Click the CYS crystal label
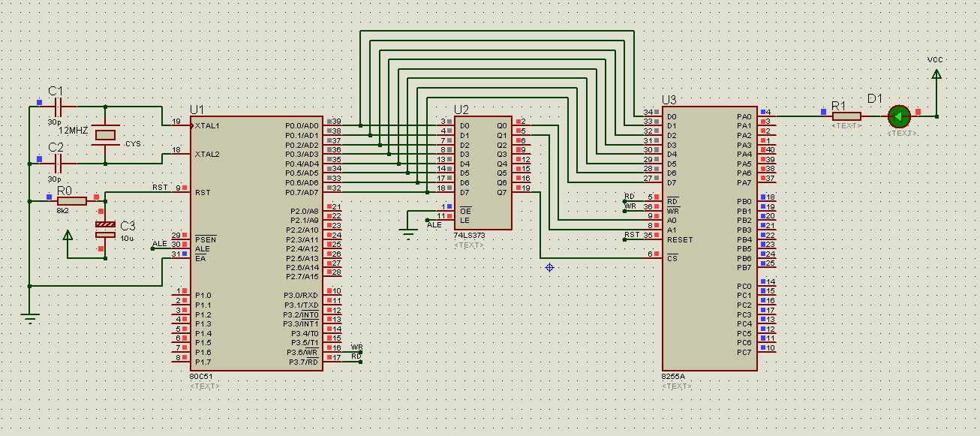 point(133,143)
